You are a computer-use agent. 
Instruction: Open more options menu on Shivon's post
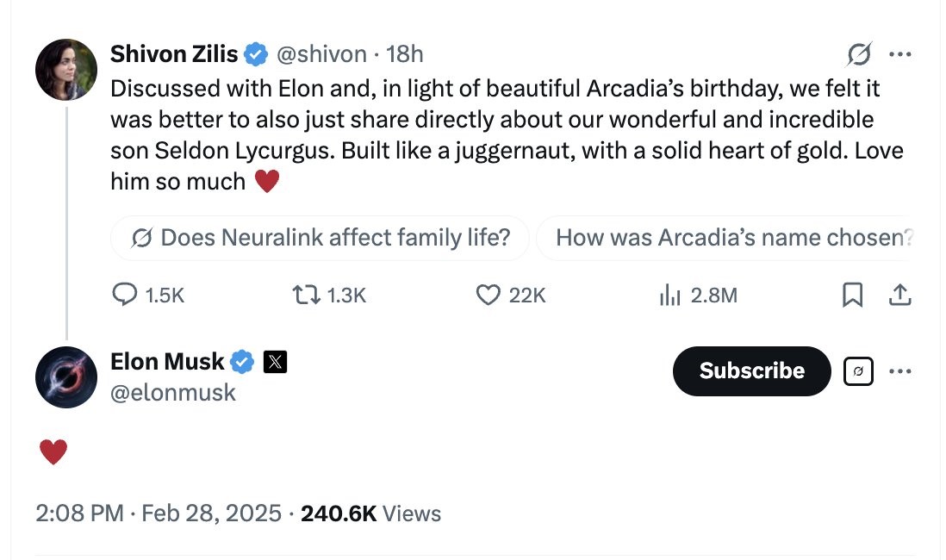(899, 55)
